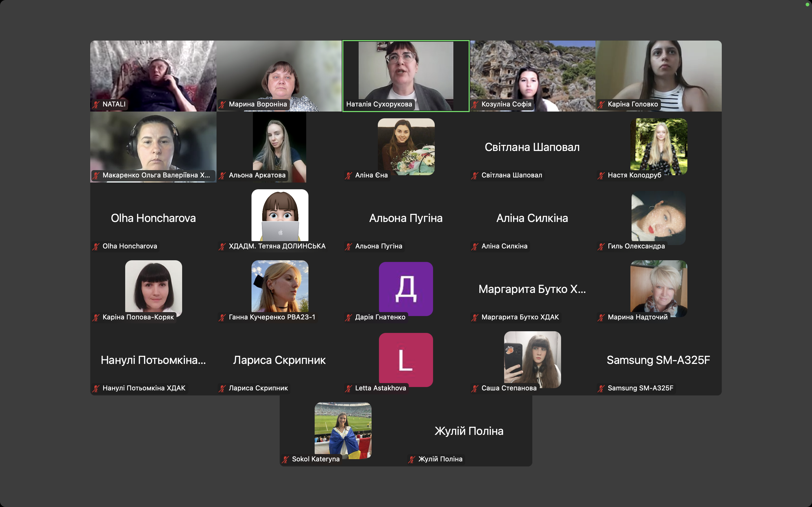Screen dimensions: 812x507
Task: Click muted mic icon by Olha Honcharova label
Action: 96,246
